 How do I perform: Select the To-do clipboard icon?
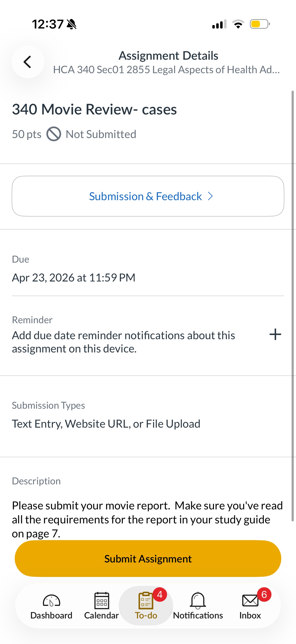tap(146, 601)
